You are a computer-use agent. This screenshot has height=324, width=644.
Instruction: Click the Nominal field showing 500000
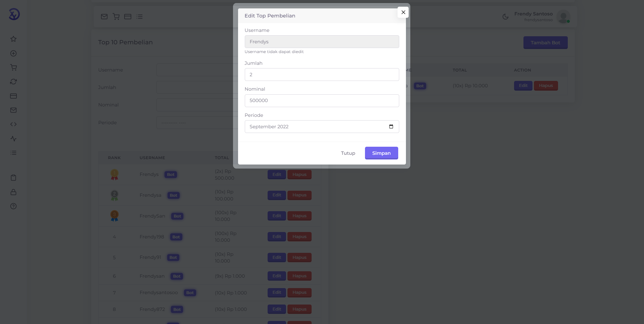322,100
